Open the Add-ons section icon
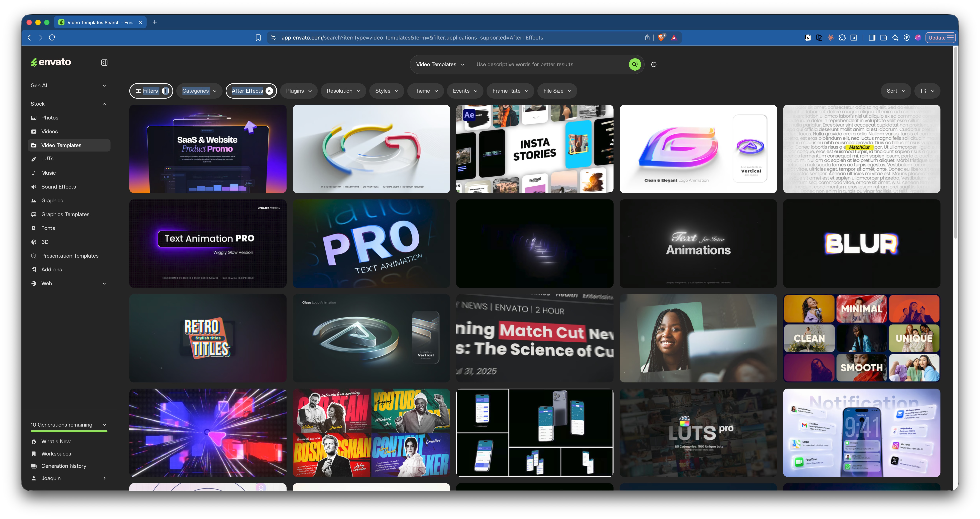Screen dimensions: 980x519 click(34, 270)
